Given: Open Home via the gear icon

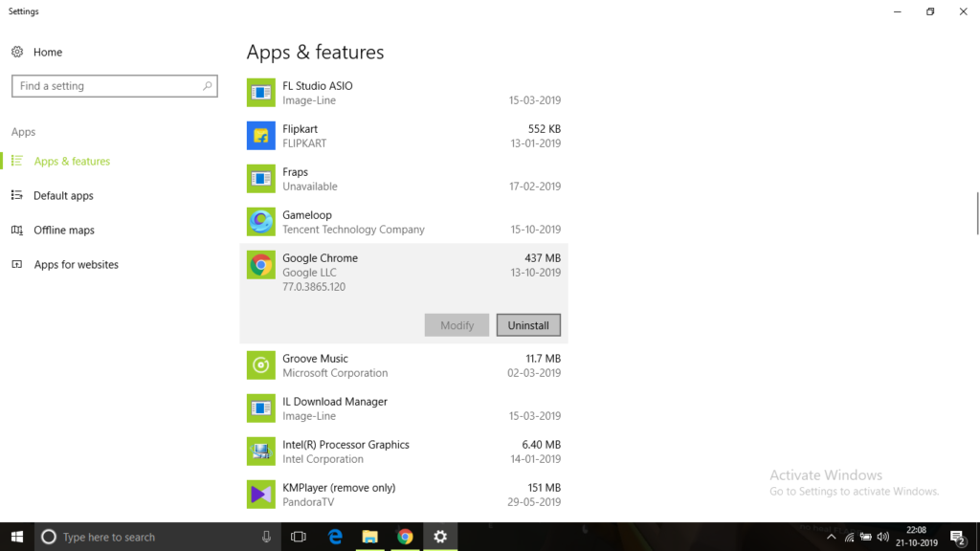Looking at the screenshot, I should tap(17, 53).
